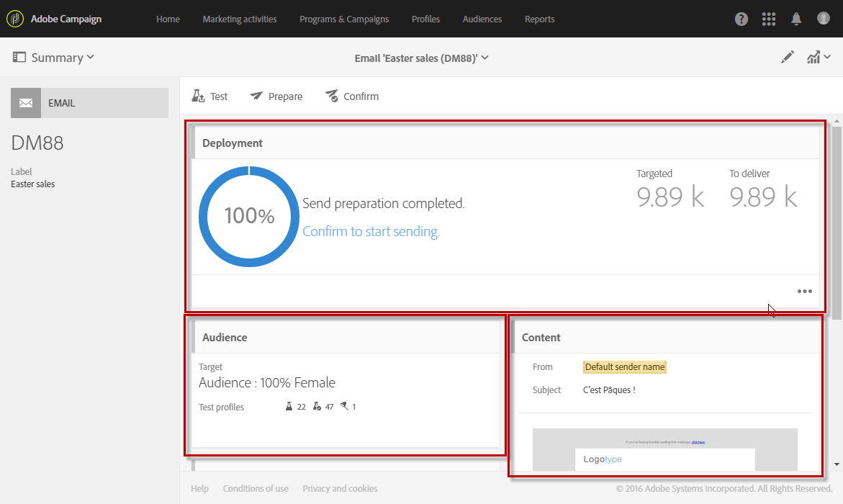Open Deployment block more options ellipsis
This screenshot has height=504, width=843.
pyautogui.click(x=804, y=292)
